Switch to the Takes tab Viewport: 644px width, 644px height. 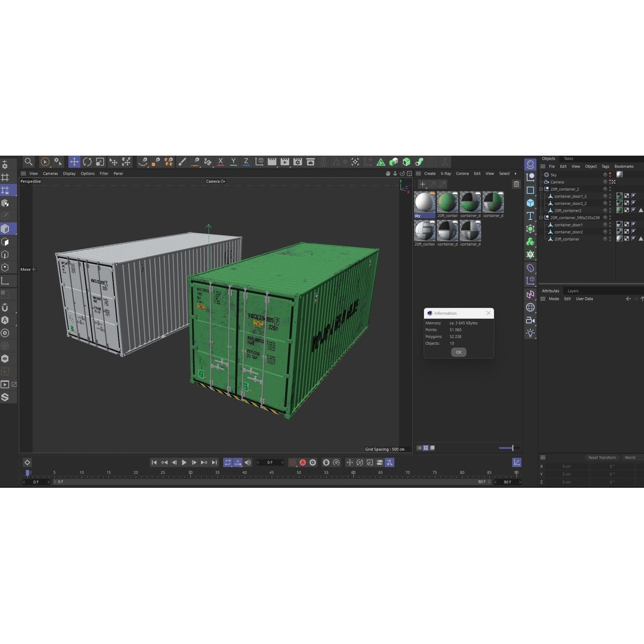[x=568, y=159]
